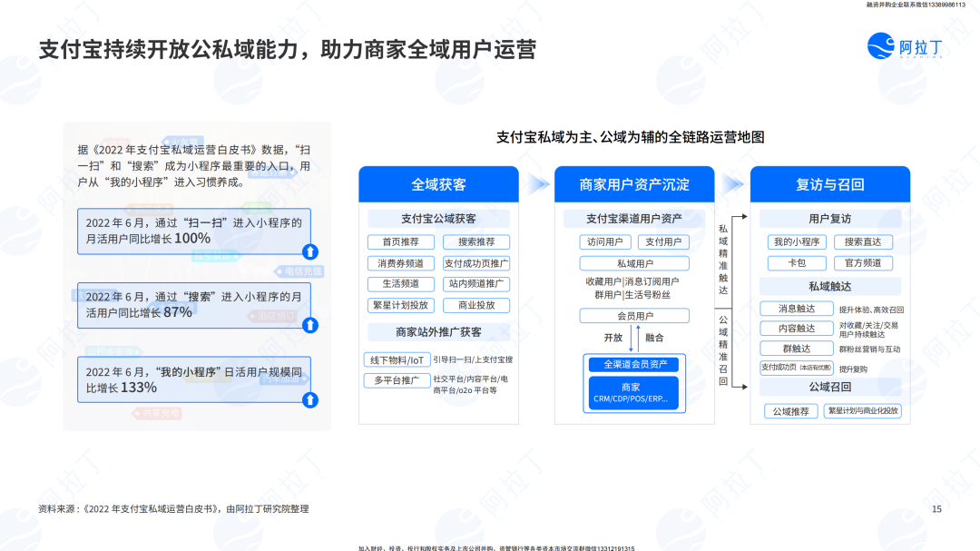The height and width of the screenshot is (551, 980).
Task: Click the 融合 label beside the up arrow
Action: tap(654, 338)
